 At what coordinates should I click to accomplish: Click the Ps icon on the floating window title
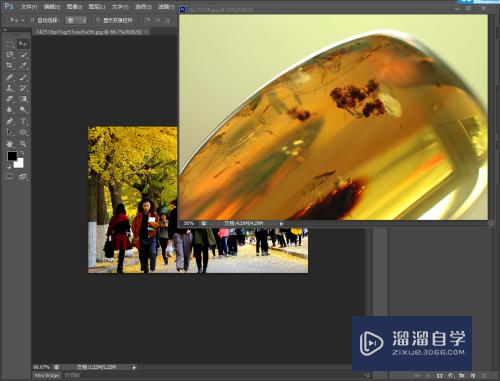point(182,9)
